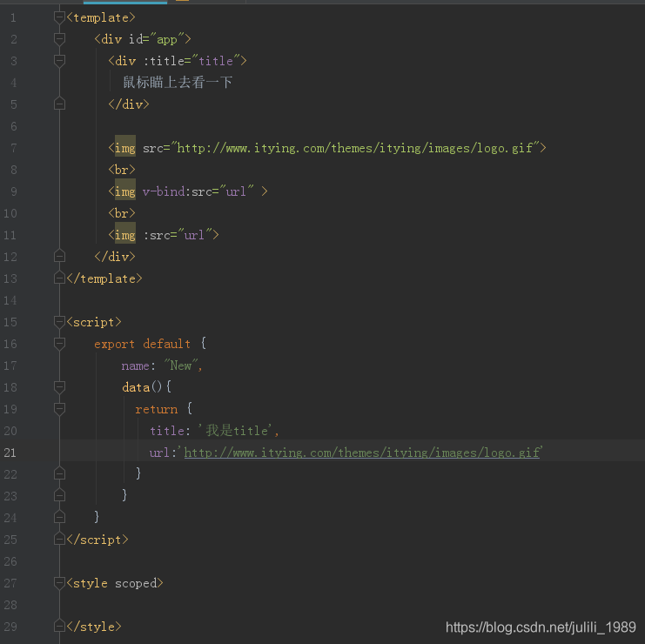Screen dimensions: 645x644
Task: Collapse the div :title fold marker on line 3
Action: [59, 61]
